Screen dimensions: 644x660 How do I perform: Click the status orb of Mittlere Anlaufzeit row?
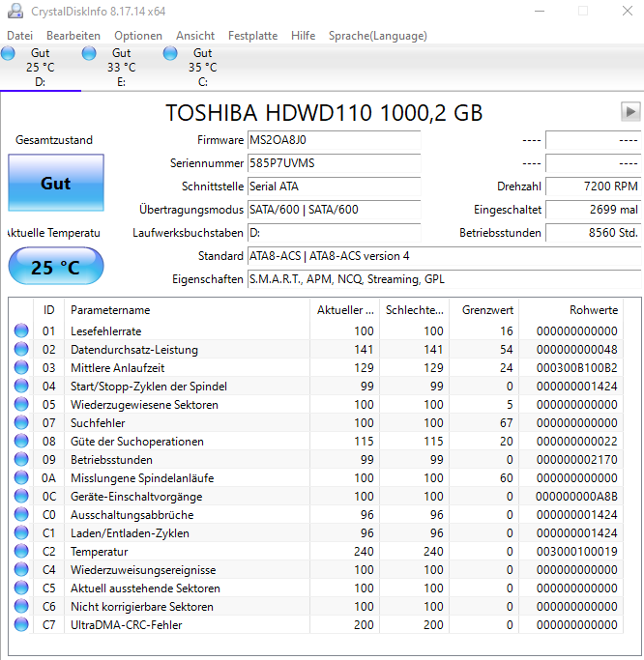point(21,367)
